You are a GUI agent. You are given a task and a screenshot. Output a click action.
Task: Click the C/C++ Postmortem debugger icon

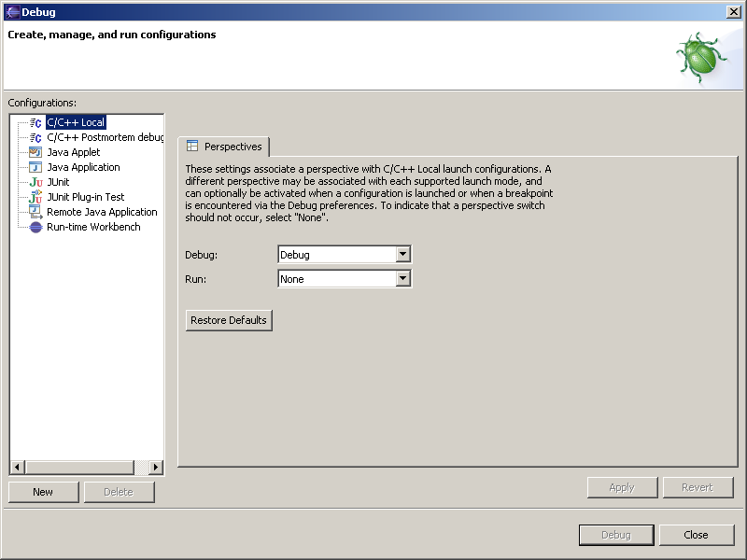point(35,137)
